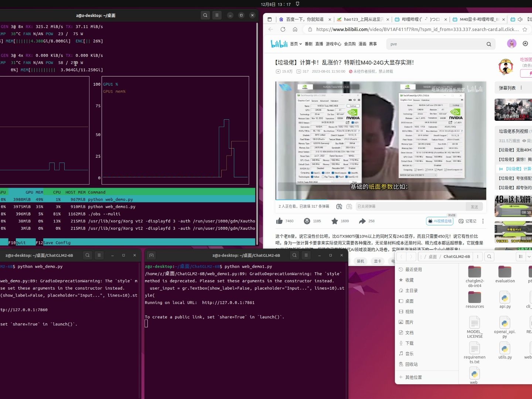Open utils.py file

[x=505, y=350]
